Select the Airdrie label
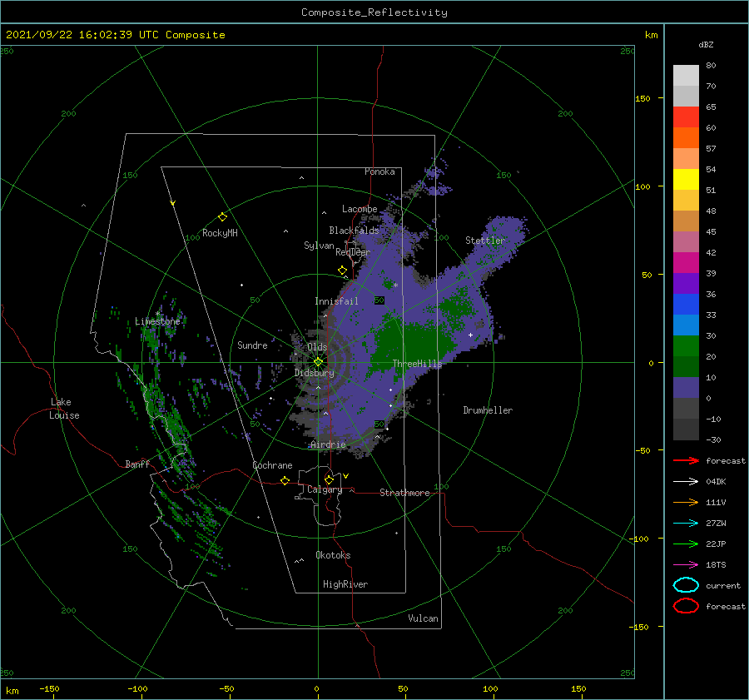749x700 pixels. [x=328, y=444]
